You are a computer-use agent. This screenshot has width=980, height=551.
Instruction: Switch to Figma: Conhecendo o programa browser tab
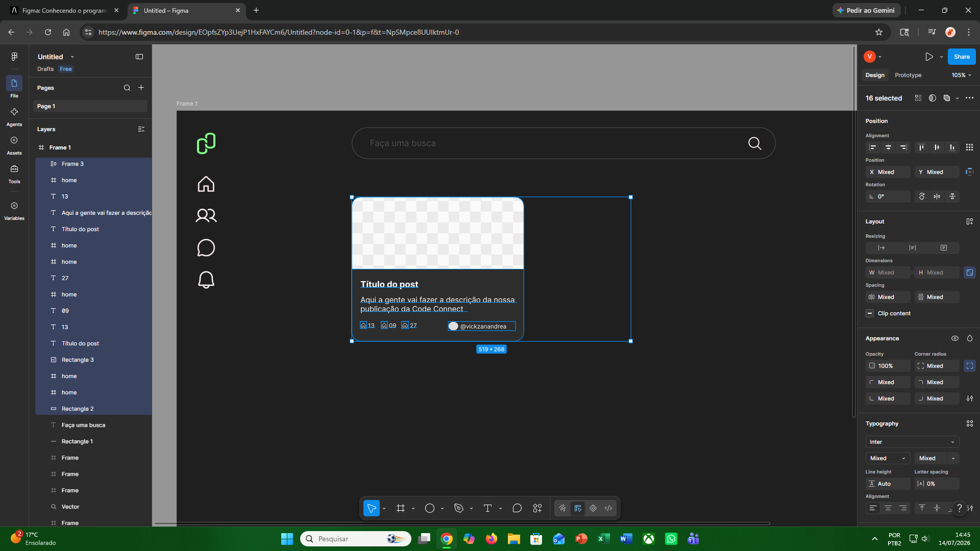pos(64,10)
